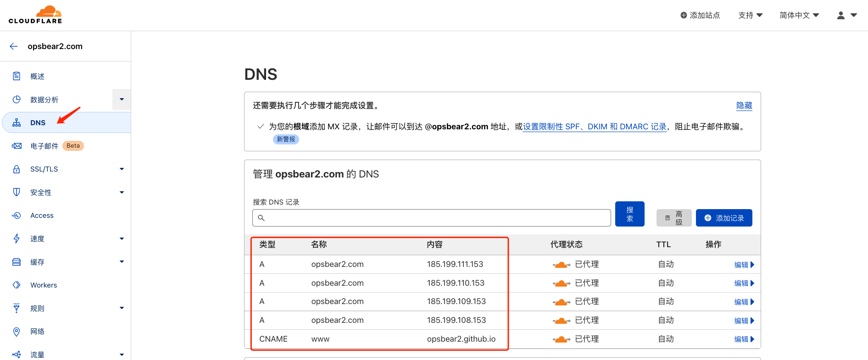Open the 支持 support dropdown
The image size is (868, 360).
tap(750, 15)
